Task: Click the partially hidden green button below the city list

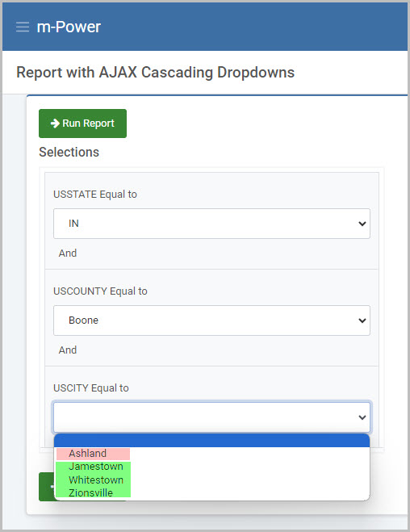Action: [x=46, y=487]
